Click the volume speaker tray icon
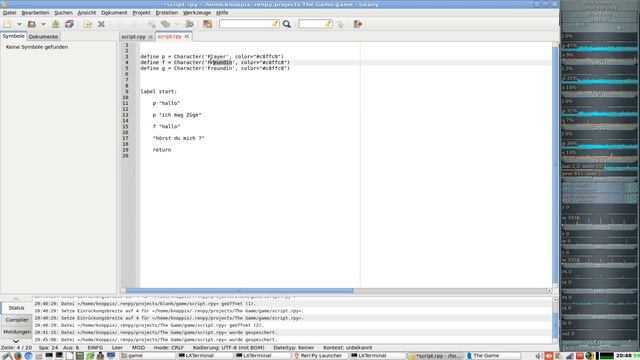 539,356
